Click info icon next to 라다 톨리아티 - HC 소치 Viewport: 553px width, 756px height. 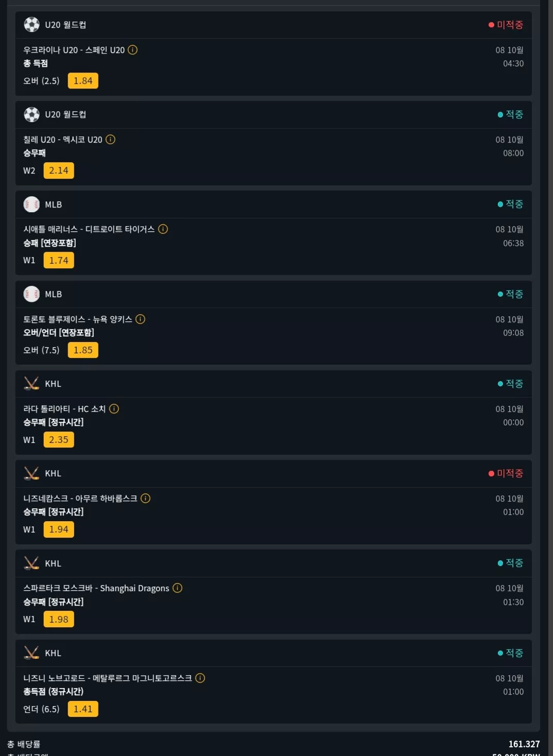(114, 409)
